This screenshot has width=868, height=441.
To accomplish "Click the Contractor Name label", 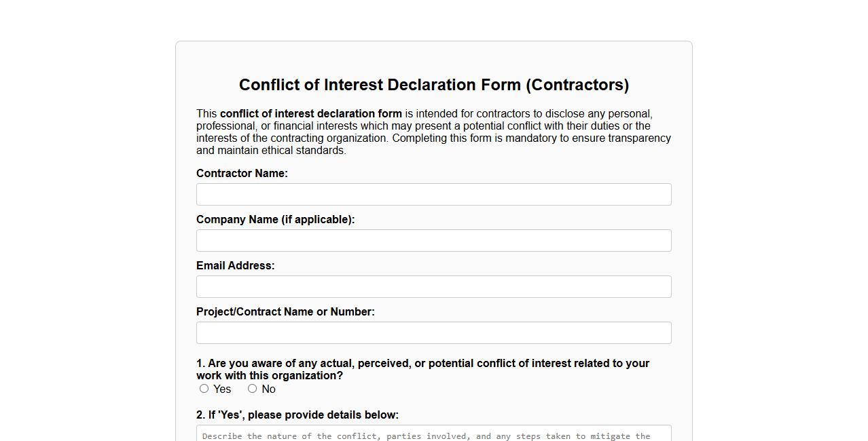I will [242, 173].
